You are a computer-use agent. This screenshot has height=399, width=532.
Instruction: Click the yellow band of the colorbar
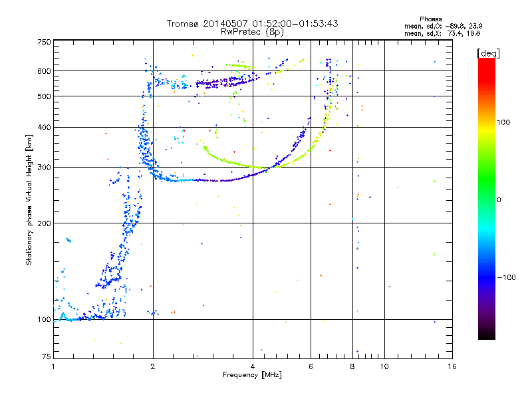487,130
